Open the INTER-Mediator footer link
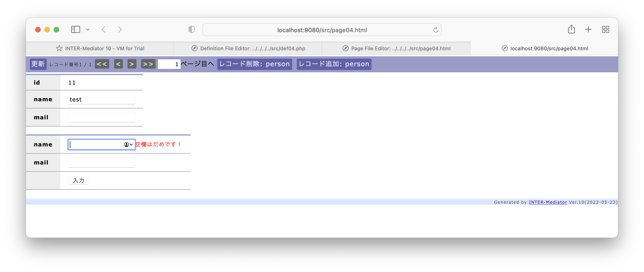 tap(548, 202)
